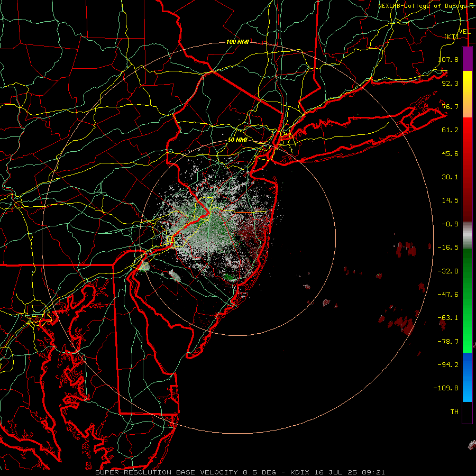
Task: Select the -32.0 legend value
Action: [x=448, y=271]
